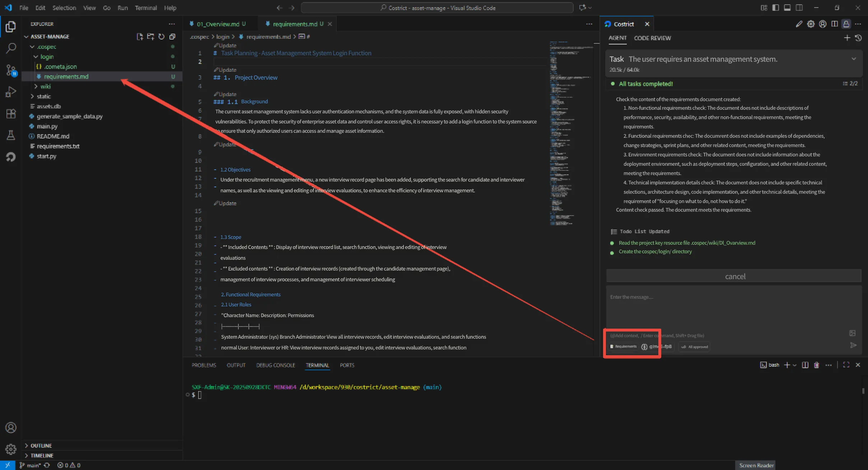Collapse the login folder

point(36,57)
